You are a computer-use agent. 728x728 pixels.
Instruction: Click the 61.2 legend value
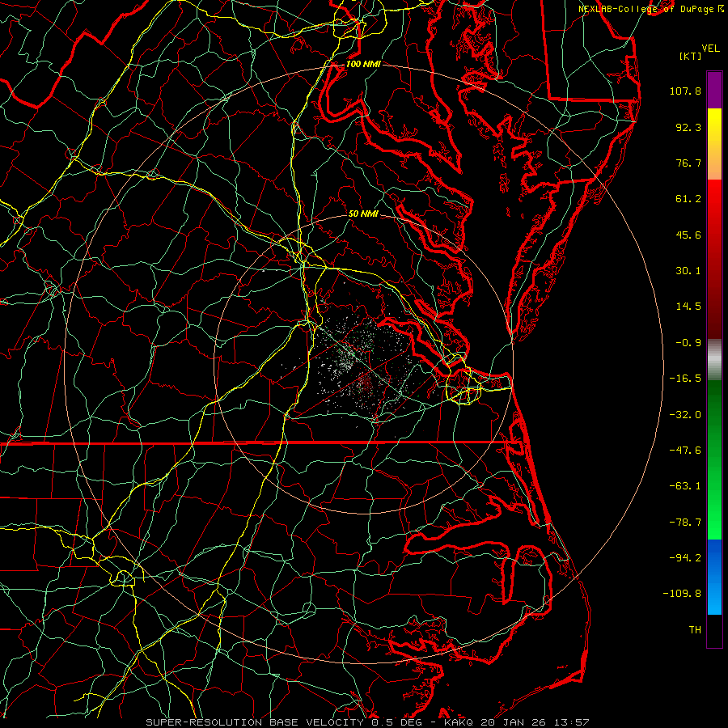pyautogui.click(x=688, y=199)
